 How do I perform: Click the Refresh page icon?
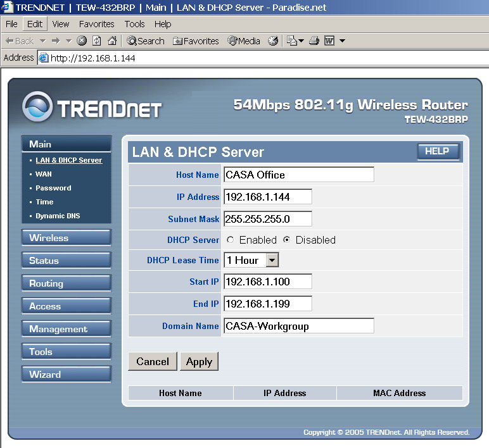tap(97, 40)
